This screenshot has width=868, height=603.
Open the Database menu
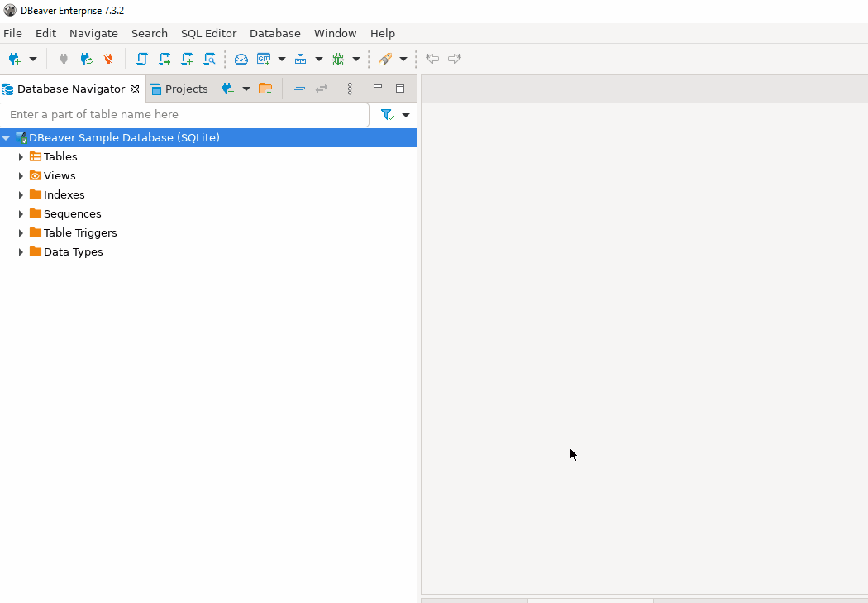(x=275, y=34)
